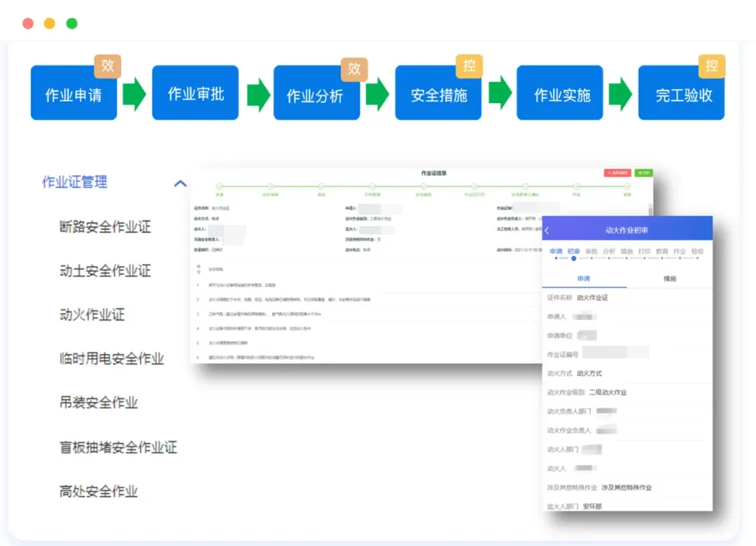Select 动火作业证 in the sidebar

click(92, 314)
